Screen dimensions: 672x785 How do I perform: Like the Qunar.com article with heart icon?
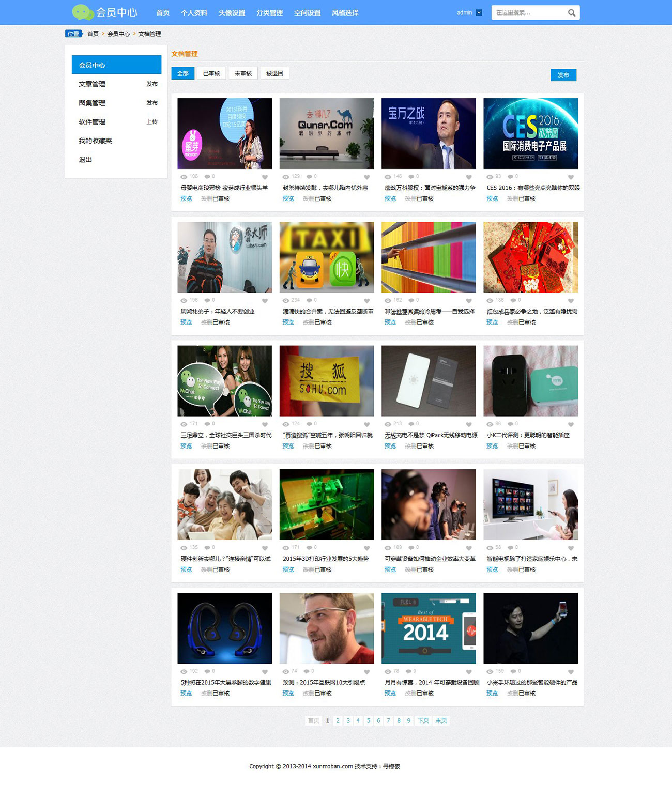click(366, 177)
